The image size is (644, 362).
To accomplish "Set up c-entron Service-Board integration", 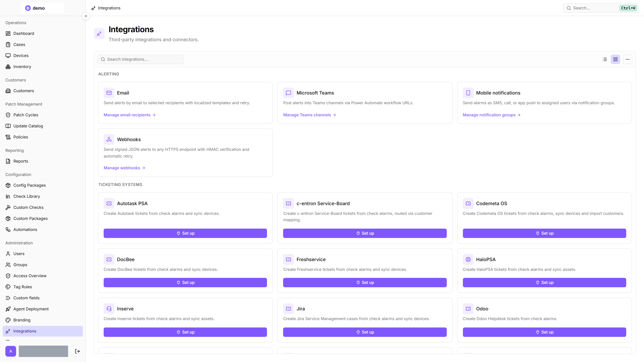I will click(x=365, y=233).
